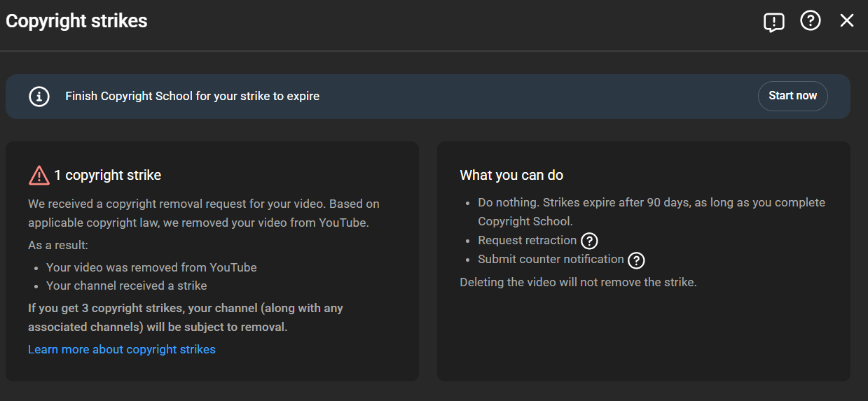The height and width of the screenshot is (401, 868).
Task: Open help tooltip beside Request retraction
Action: point(589,241)
